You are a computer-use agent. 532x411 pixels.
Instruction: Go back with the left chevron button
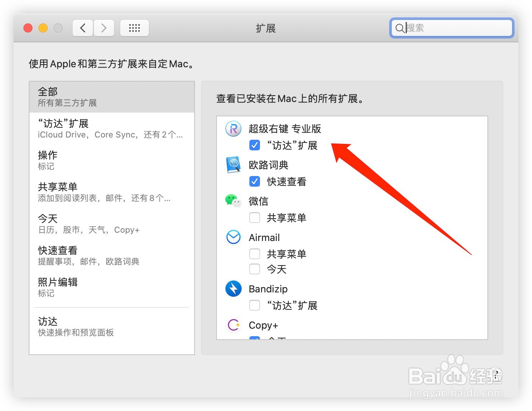pos(83,28)
